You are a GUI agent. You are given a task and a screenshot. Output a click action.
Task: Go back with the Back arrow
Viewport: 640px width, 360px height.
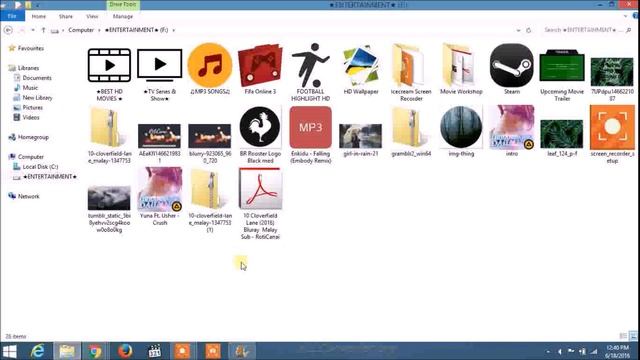[x=8, y=30]
